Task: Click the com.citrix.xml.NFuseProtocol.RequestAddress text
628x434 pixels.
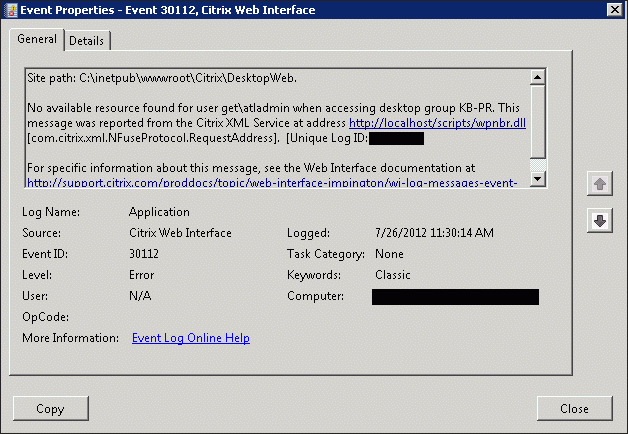Action: pos(153,138)
